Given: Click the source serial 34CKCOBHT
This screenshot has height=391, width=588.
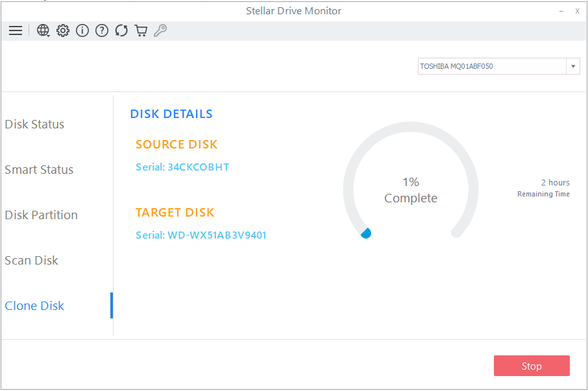Looking at the screenshot, I should 182,167.
